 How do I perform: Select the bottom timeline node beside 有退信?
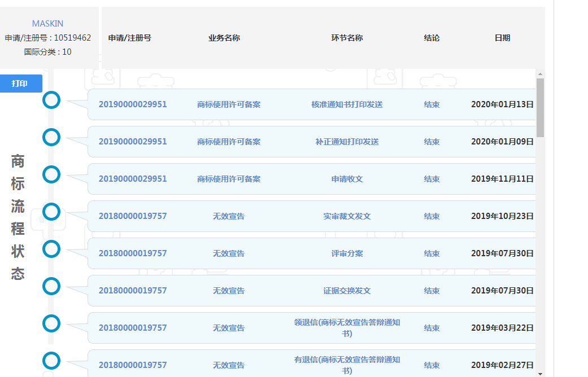tap(51, 361)
